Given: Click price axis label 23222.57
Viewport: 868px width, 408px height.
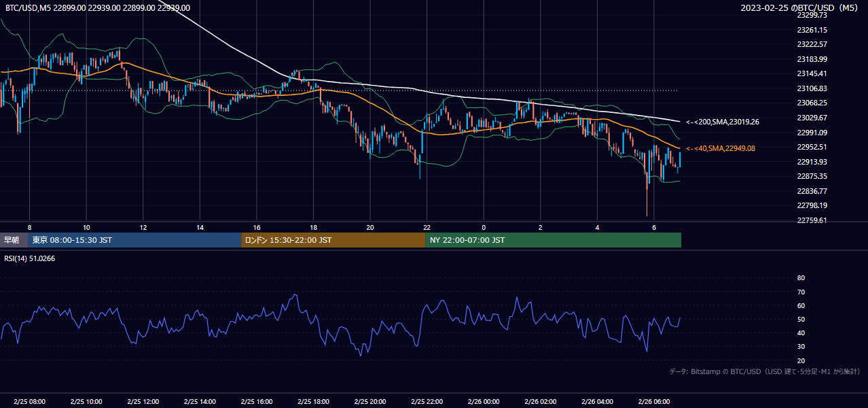Looking at the screenshot, I should coord(812,44).
